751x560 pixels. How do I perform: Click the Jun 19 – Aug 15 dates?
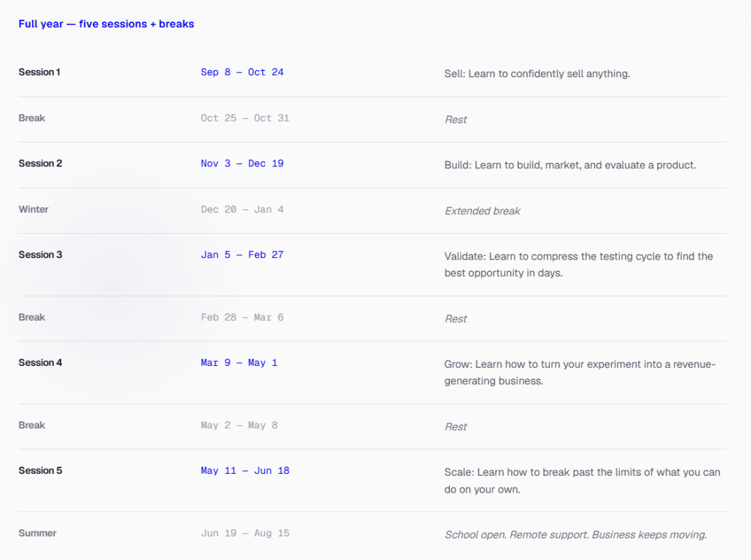click(245, 533)
